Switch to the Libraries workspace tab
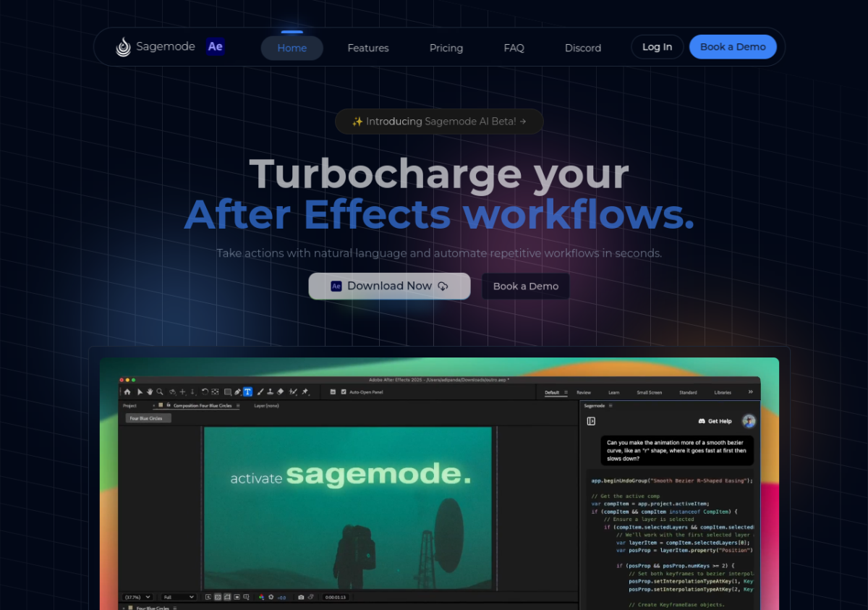Image resolution: width=868 pixels, height=610 pixels. coord(723,392)
